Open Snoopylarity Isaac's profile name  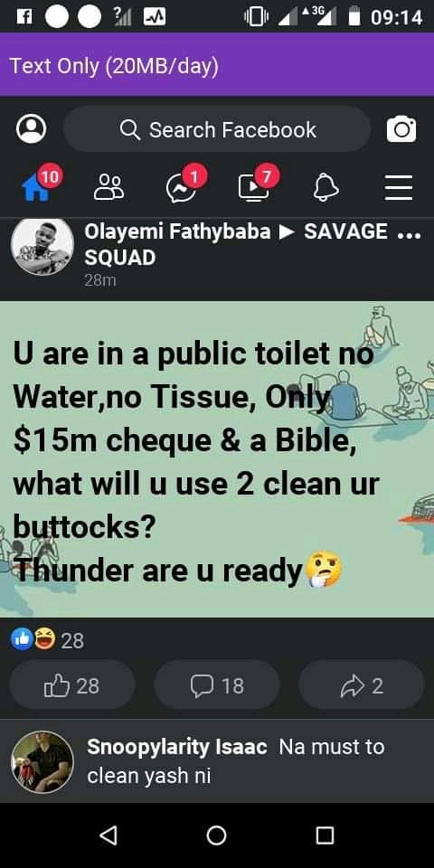(x=177, y=747)
